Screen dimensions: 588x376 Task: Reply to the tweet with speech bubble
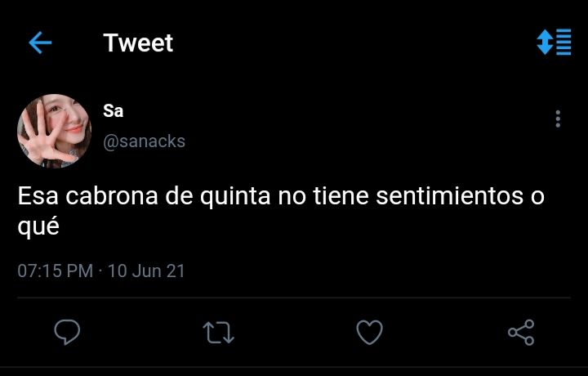pos(67,332)
